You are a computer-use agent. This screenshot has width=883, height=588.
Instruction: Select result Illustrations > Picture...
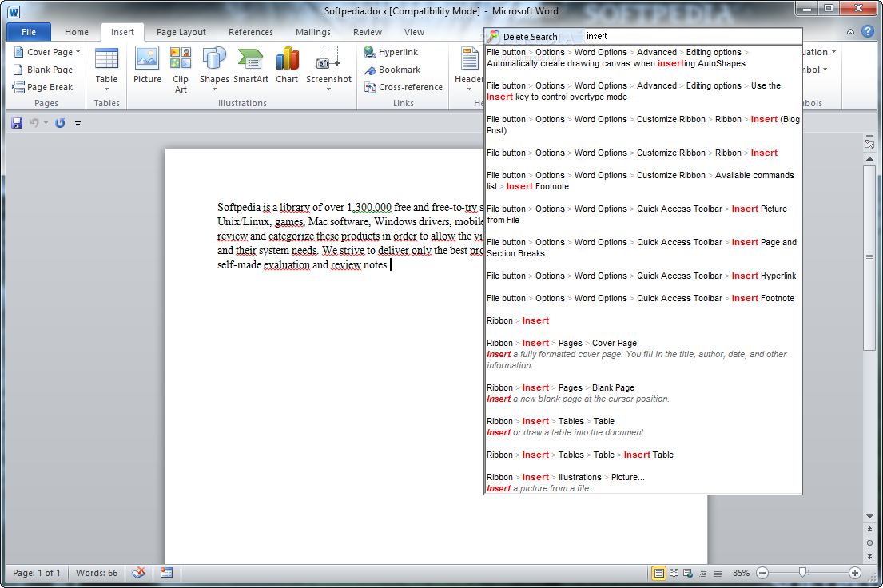click(x=643, y=483)
